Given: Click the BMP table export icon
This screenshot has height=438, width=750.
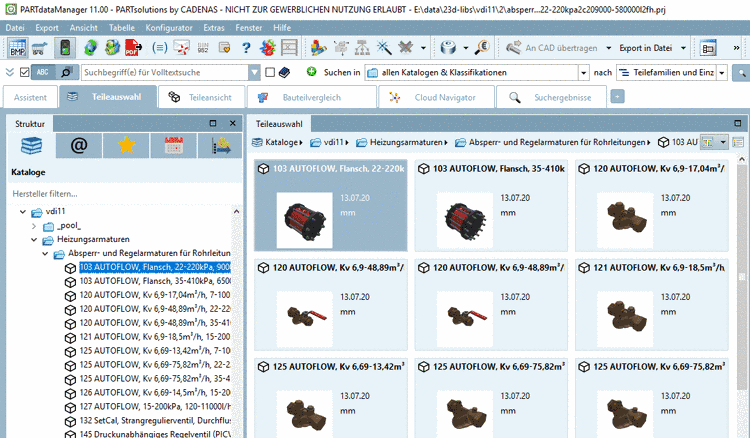Looking at the screenshot, I should coord(18,48).
